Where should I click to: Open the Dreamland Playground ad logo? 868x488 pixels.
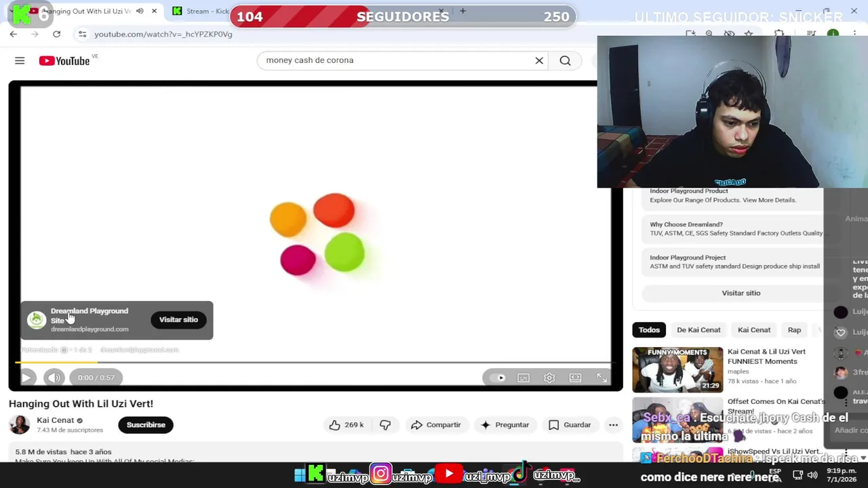click(37, 319)
